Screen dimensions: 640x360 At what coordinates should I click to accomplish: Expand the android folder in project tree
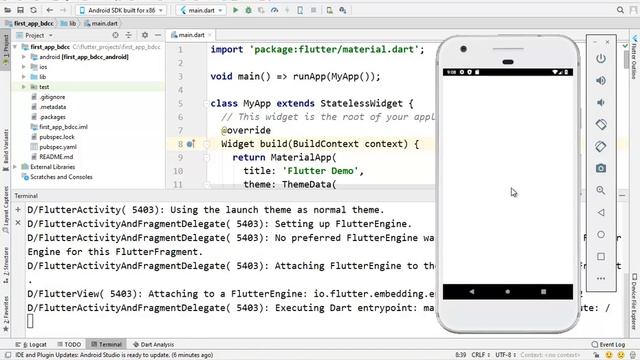pos(24,57)
